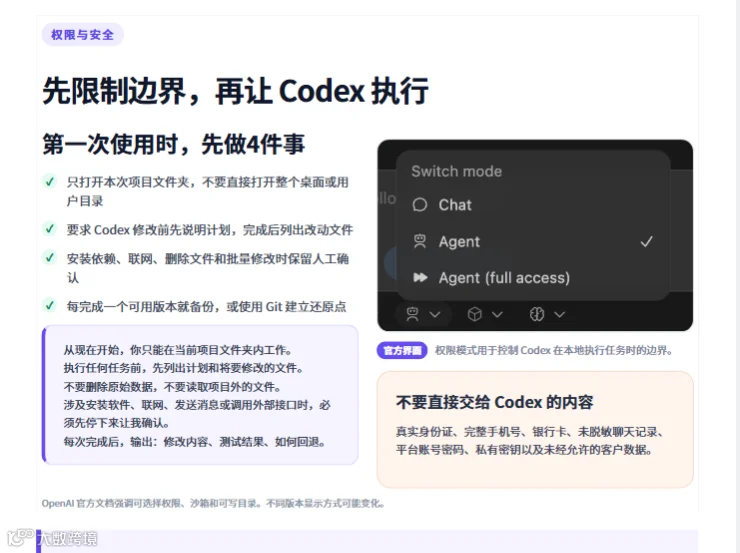Click the green check beside 每完成一个可用版本
The width and height of the screenshot is (740, 553).
50,305
